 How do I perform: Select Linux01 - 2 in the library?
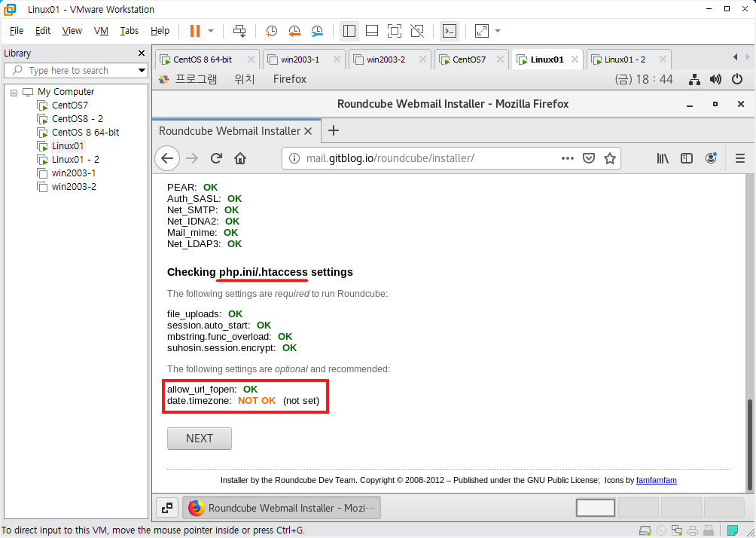click(75, 159)
